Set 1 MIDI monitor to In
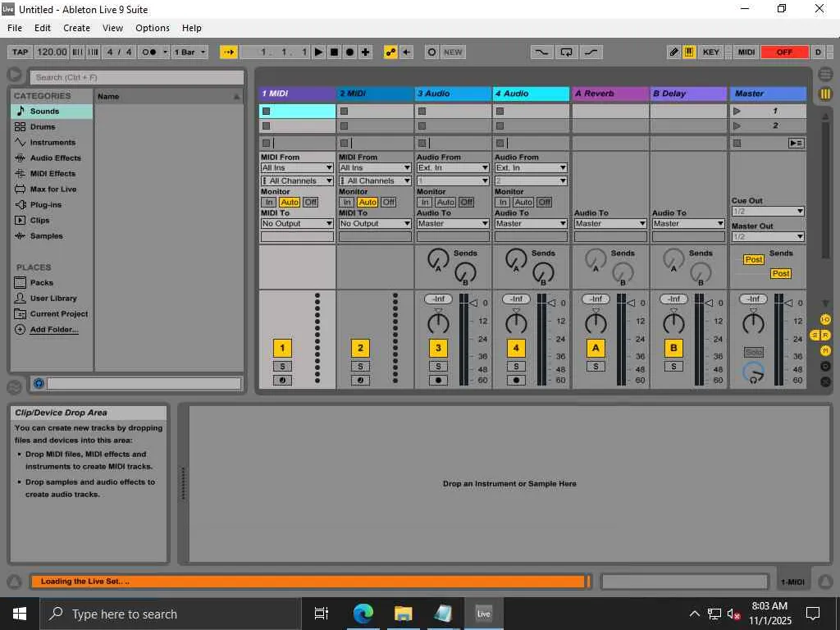The image size is (840, 630). click(x=269, y=202)
